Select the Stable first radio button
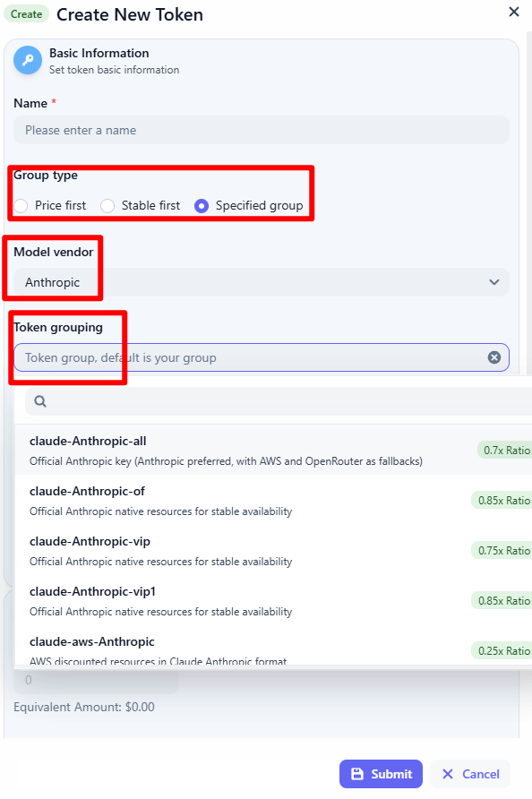The width and height of the screenshot is (532, 799). [107, 206]
